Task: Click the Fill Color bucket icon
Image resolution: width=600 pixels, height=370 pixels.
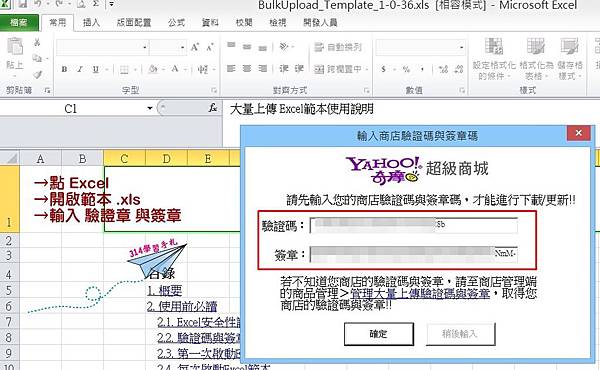Action: [x=153, y=69]
